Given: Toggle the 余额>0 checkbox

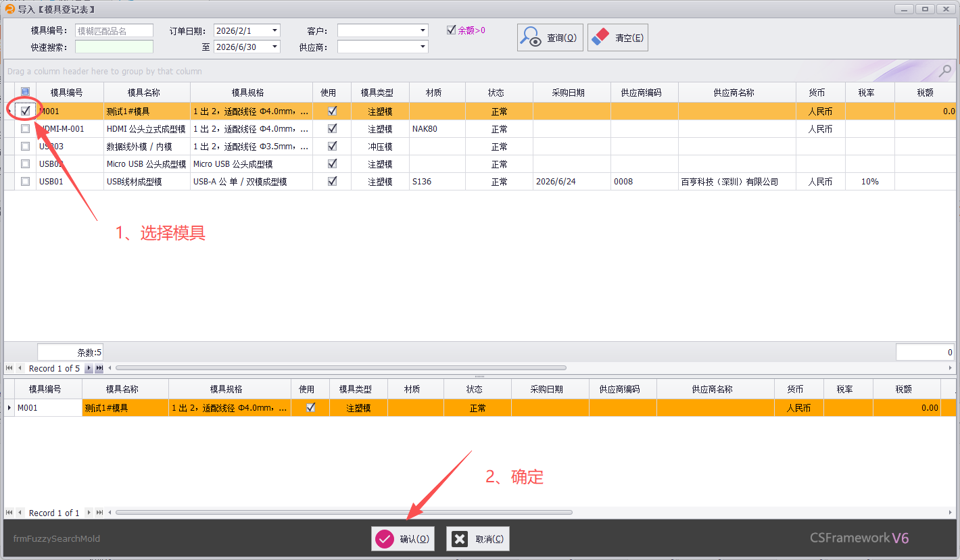Looking at the screenshot, I should click(x=452, y=30).
